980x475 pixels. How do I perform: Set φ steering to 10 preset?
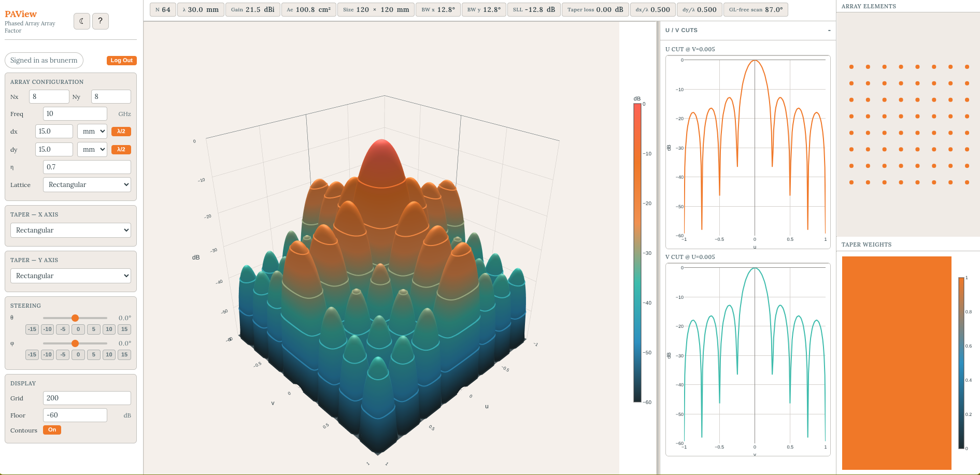109,355
